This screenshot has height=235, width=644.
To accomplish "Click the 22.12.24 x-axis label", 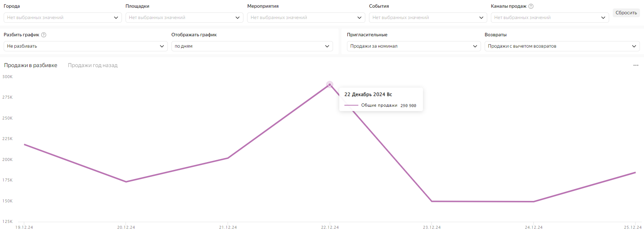I will [x=330, y=227].
